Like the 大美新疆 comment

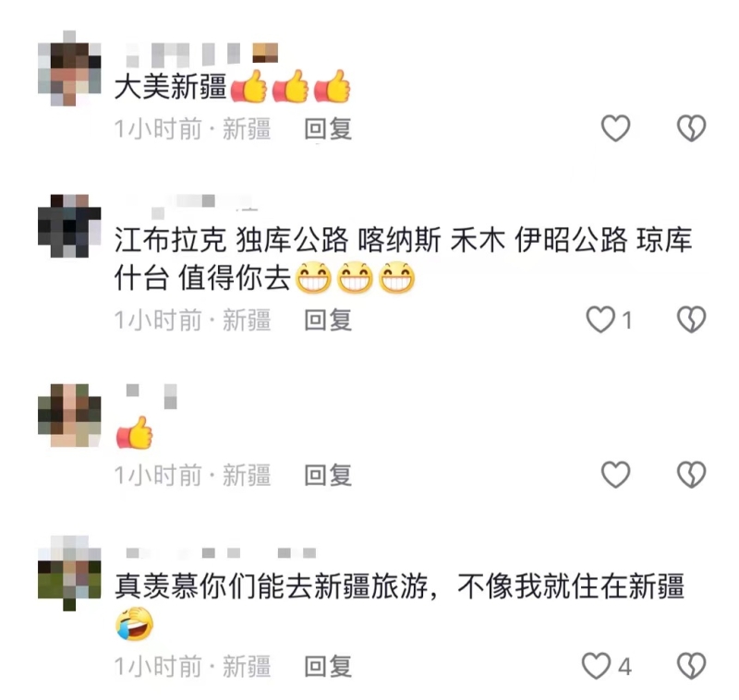[x=615, y=128]
